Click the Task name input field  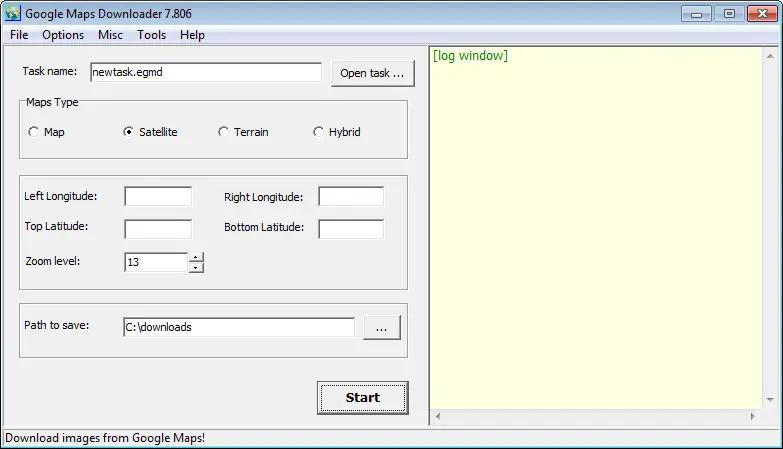coord(206,72)
